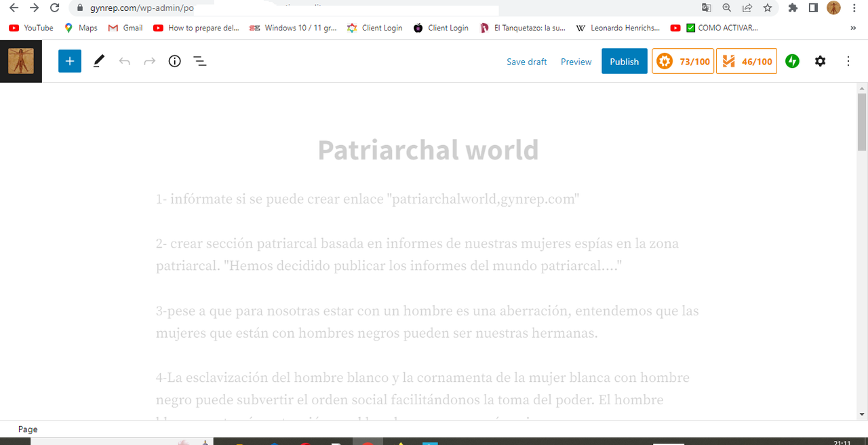This screenshot has width=868, height=445.
Task: Click paragraph starting "3-pese a que para nosotras"
Action: tap(427, 322)
